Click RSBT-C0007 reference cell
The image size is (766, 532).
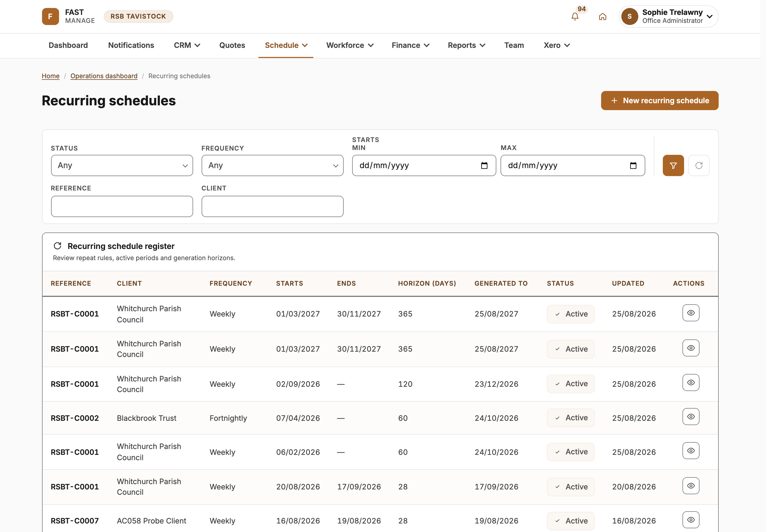(75, 521)
